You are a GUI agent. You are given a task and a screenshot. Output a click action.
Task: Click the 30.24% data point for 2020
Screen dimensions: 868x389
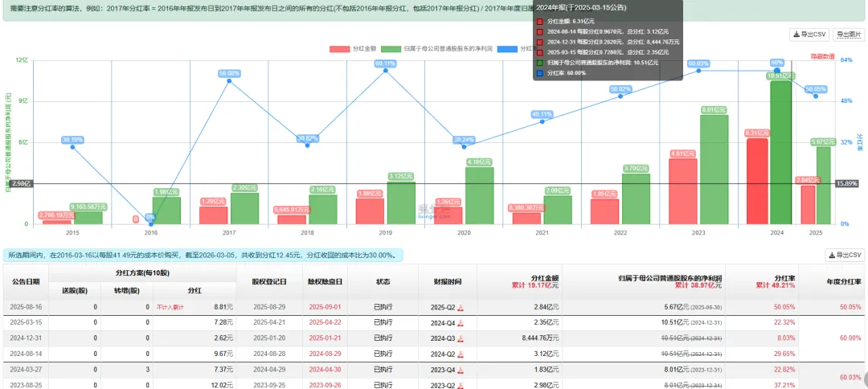(x=464, y=146)
